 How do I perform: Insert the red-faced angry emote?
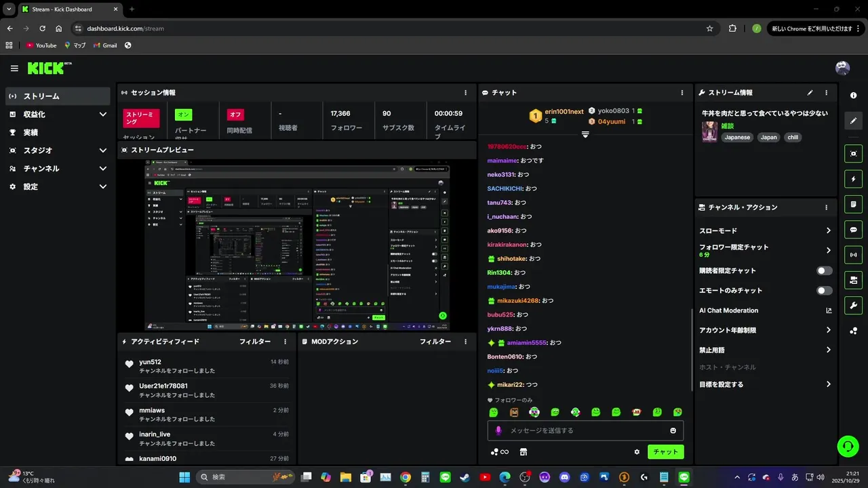click(x=637, y=412)
